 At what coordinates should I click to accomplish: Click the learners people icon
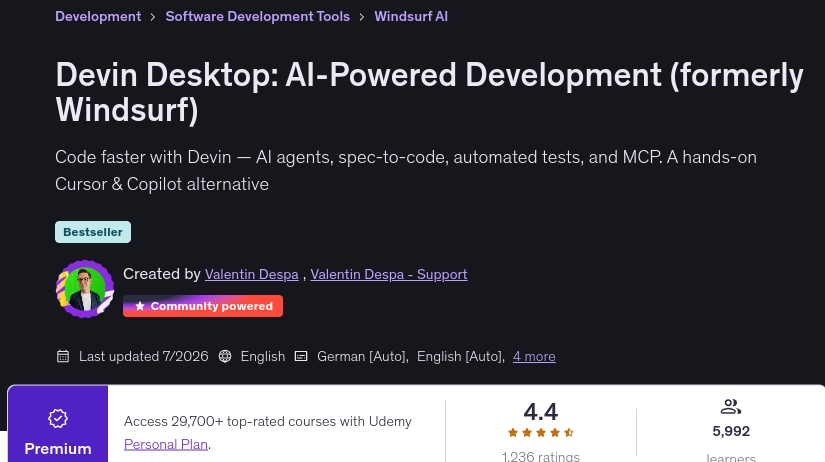(x=731, y=407)
